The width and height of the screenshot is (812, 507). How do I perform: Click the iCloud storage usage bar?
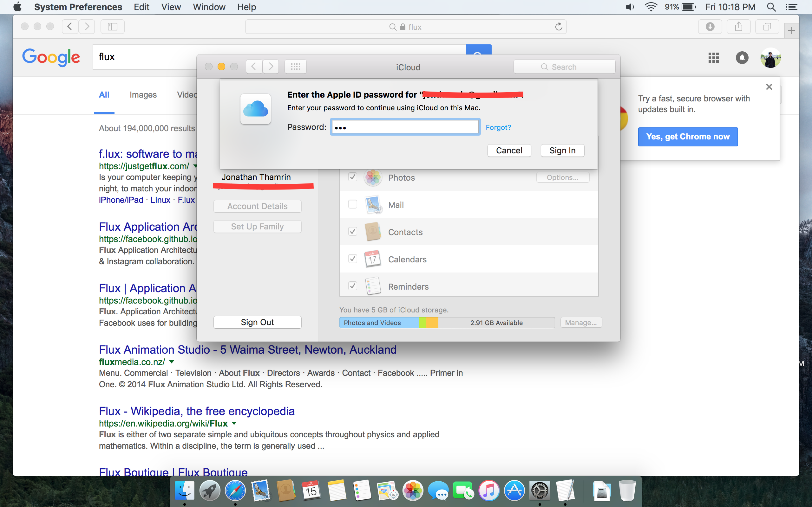coord(446,323)
